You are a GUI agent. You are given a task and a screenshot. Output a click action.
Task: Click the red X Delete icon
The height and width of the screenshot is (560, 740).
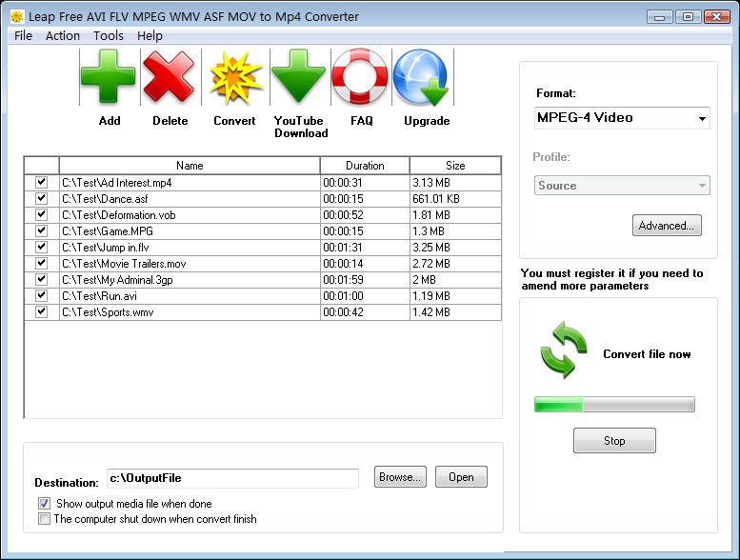coord(169,77)
